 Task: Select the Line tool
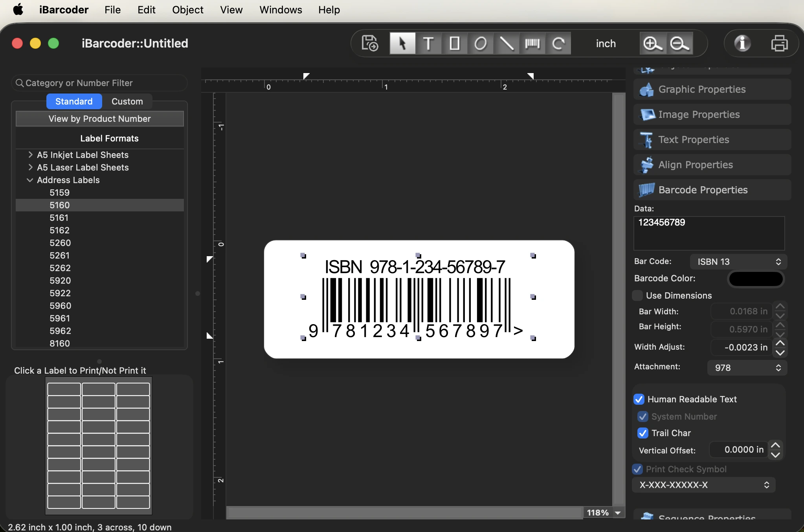tap(507, 43)
